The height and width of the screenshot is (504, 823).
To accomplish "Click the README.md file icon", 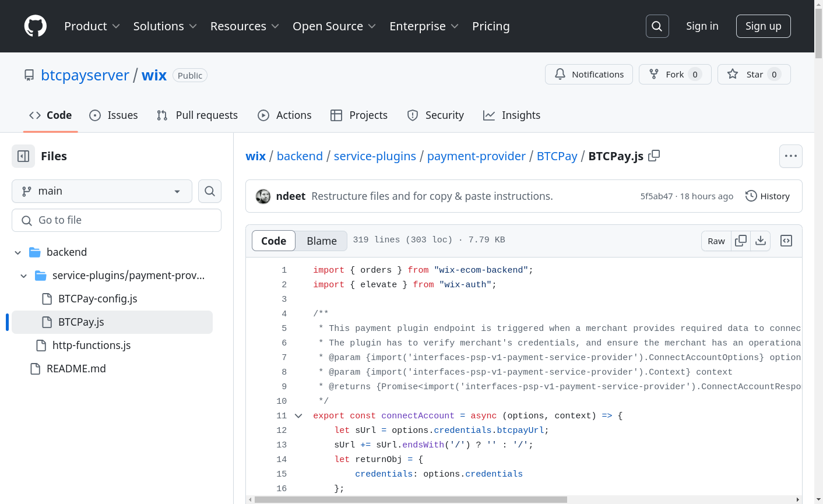I will pyautogui.click(x=36, y=369).
